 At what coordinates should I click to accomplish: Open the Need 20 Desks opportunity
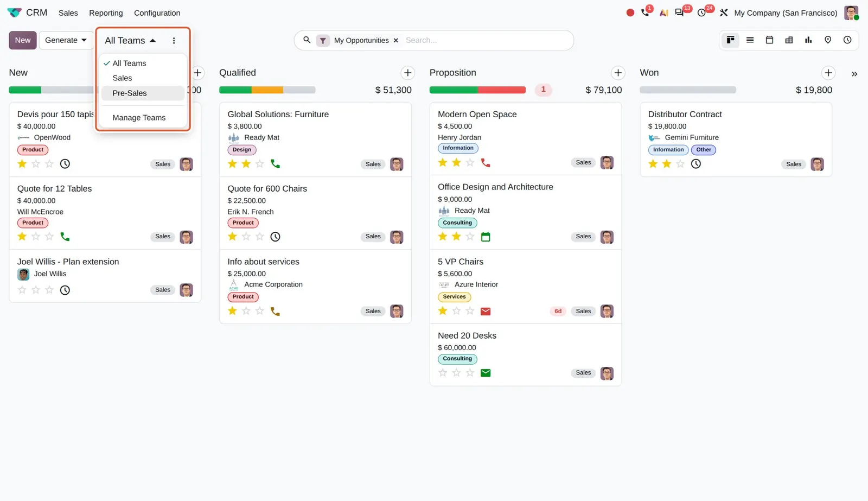(525, 355)
